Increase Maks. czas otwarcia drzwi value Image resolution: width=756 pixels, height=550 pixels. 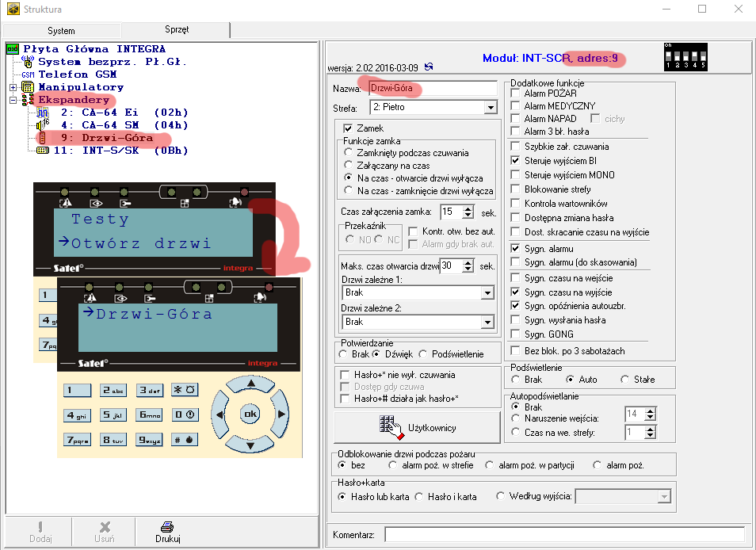coord(468,262)
